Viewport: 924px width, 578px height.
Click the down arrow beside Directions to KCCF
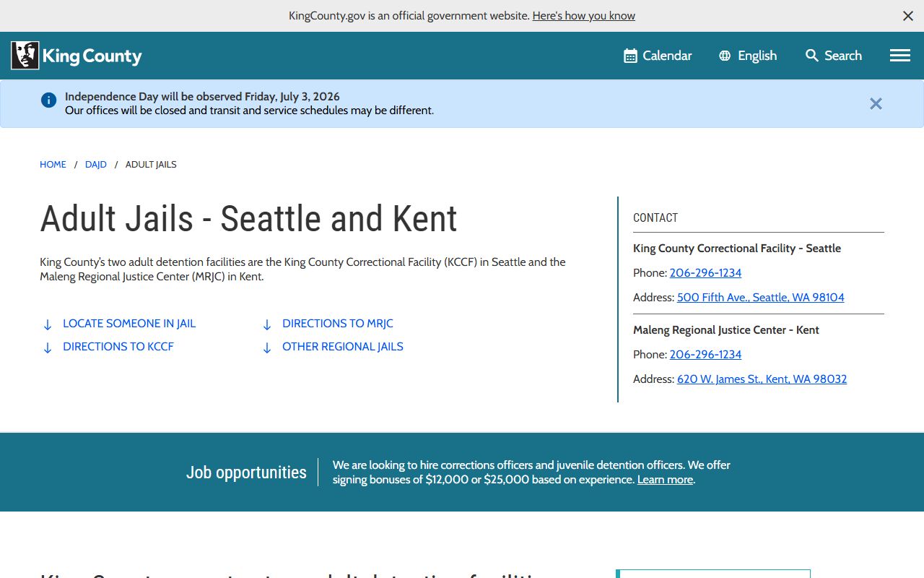48,348
